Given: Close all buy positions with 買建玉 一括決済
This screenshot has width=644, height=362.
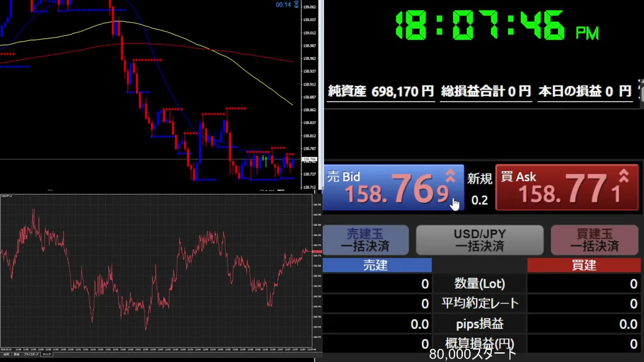Looking at the screenshot, I should [594, 240].
